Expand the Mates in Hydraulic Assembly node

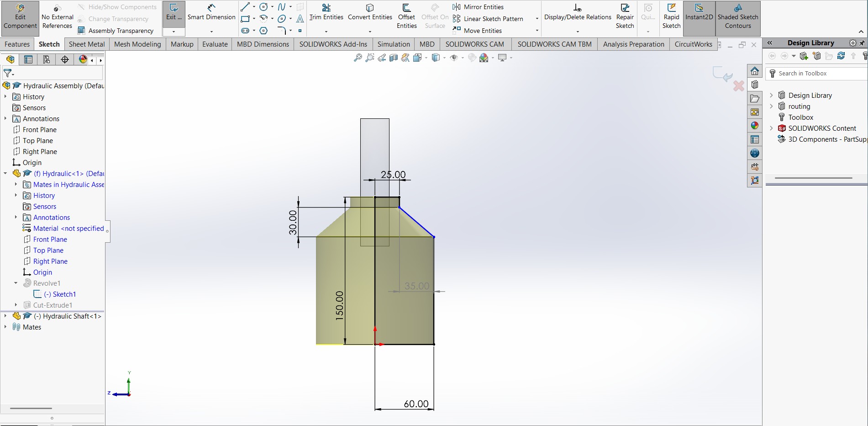click(17, 185)
